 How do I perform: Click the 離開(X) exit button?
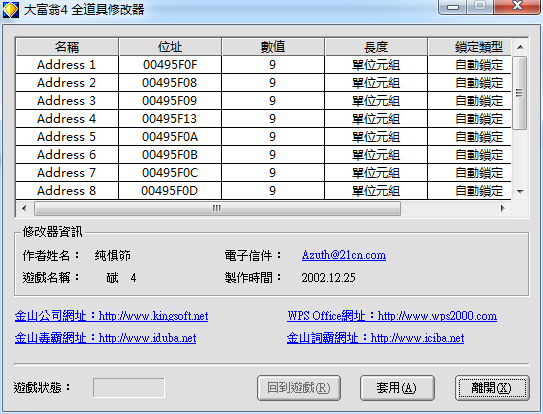click(492, 388)
